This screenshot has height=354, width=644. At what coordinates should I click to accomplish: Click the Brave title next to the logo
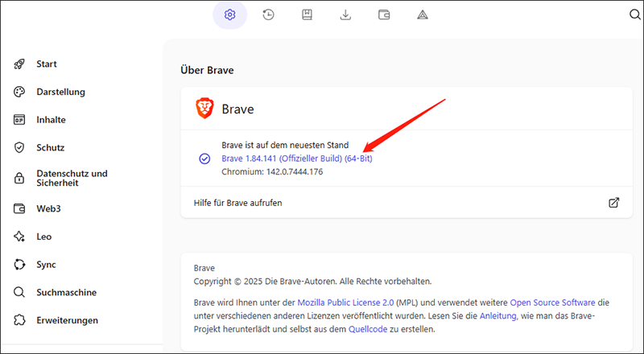point(237,109)
